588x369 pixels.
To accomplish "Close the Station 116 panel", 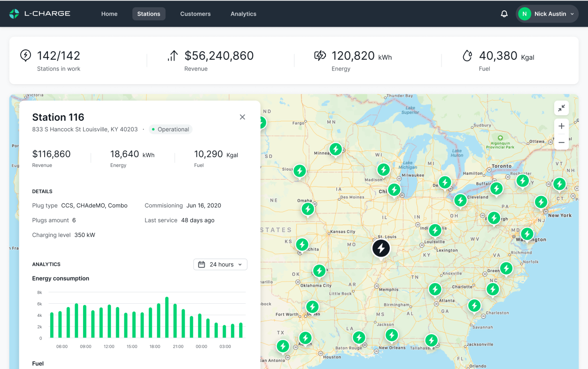I will click(x=242, y=117).
